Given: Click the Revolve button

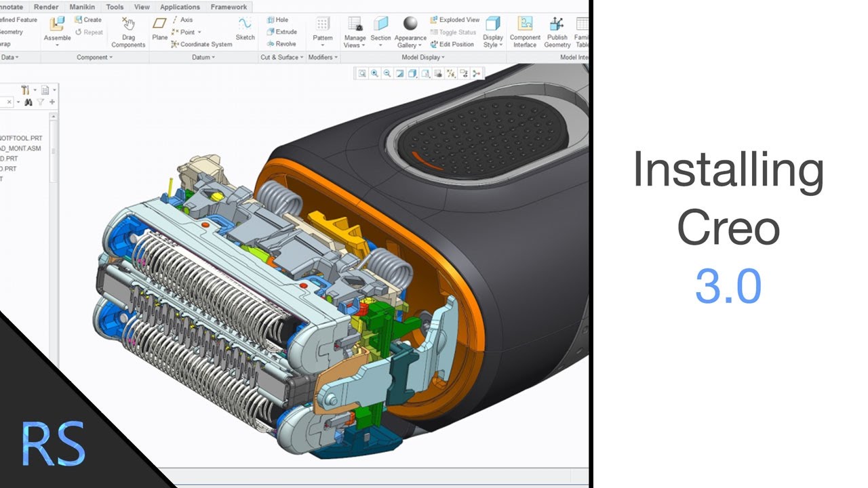Looking at the screenshot, I should point(281,44).
